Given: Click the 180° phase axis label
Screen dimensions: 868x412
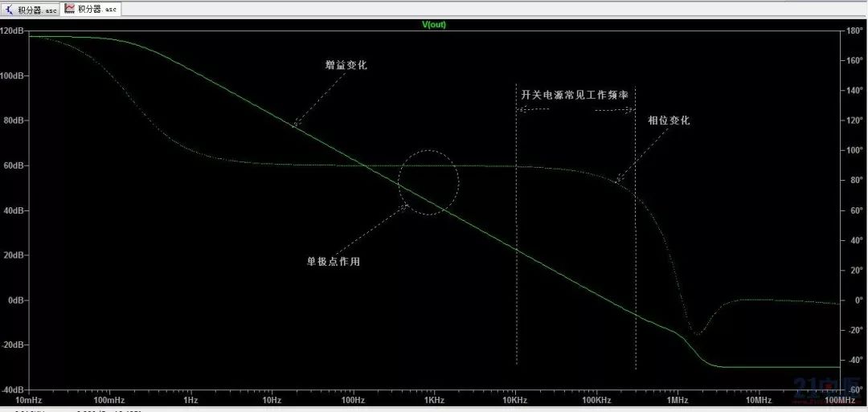Looking at the screenshot, I should click(x=855, y=31).
